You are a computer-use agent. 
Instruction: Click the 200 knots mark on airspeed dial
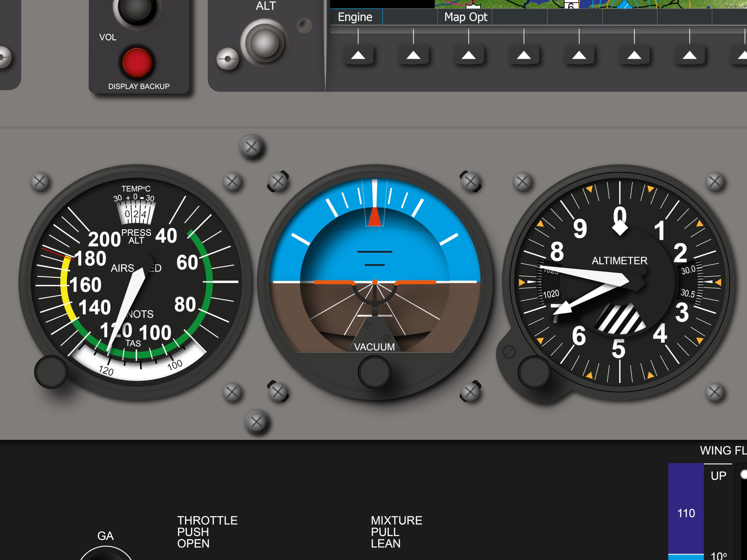coord(104,239)
